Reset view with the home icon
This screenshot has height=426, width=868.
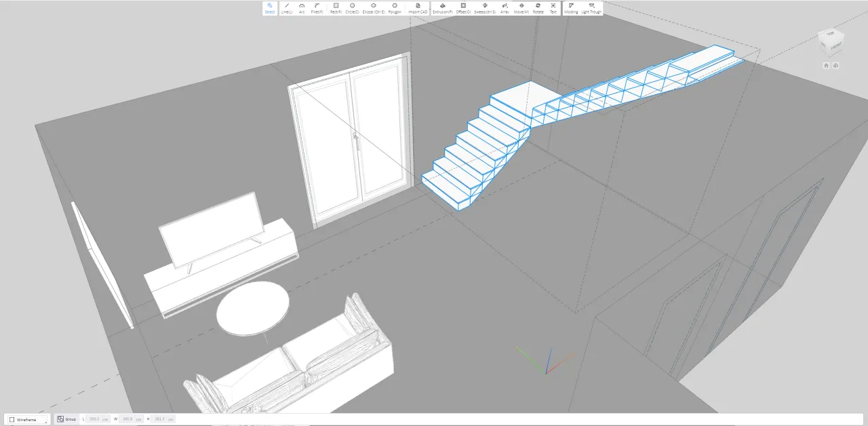[826, 66]
